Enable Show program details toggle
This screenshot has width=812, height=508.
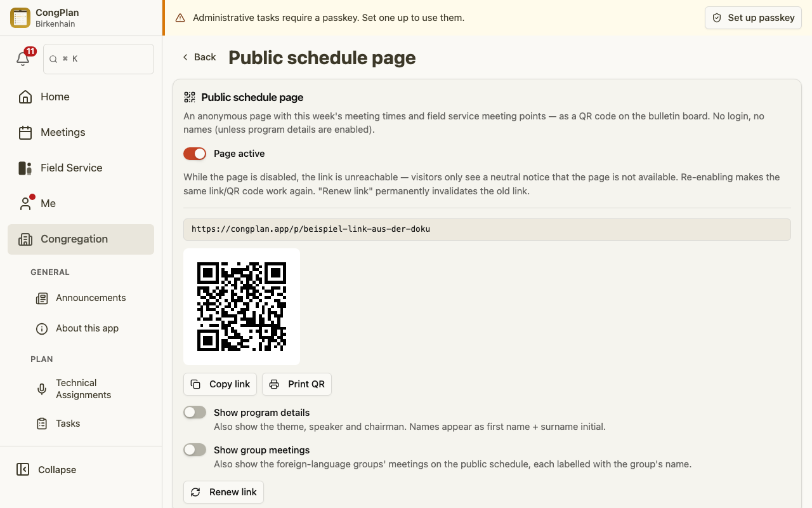pos(195,413)
